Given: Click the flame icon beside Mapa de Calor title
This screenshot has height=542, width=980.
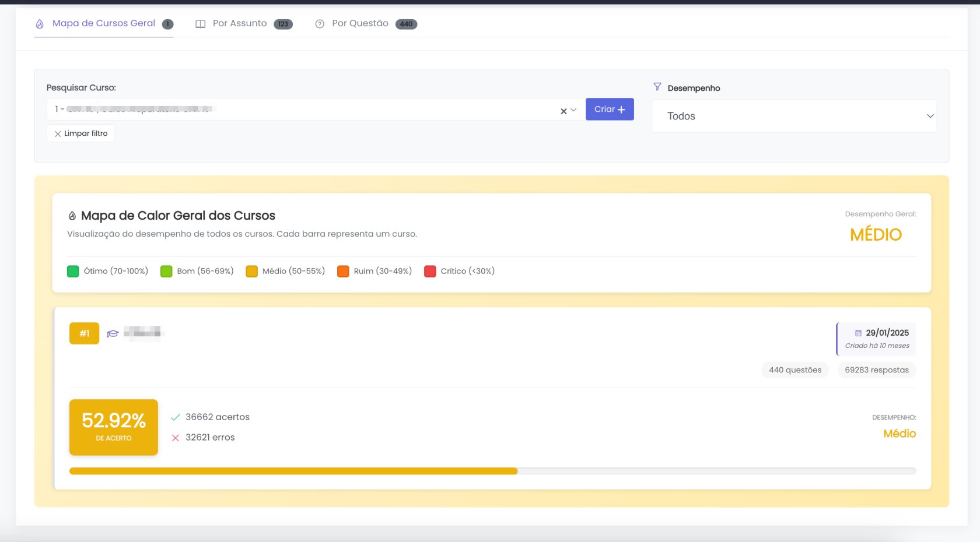Looking at the screenshot, I should (x=72, y=216).
